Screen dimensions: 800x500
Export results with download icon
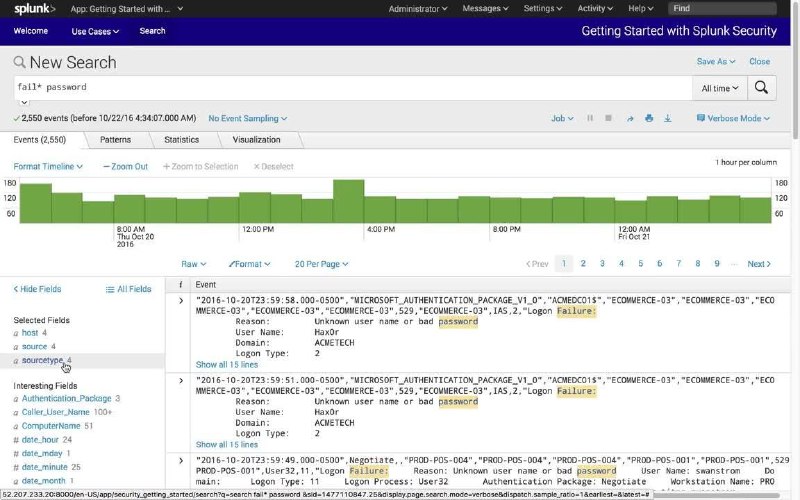pos(667,118)
